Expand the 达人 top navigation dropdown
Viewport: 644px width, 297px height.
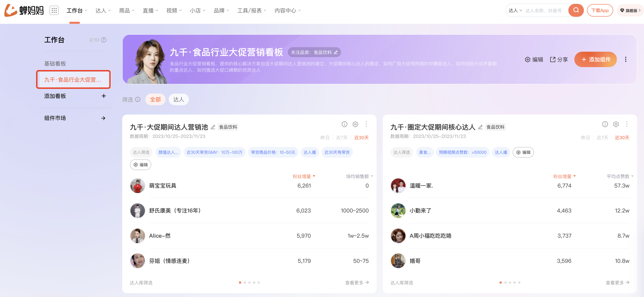point(103,10)
